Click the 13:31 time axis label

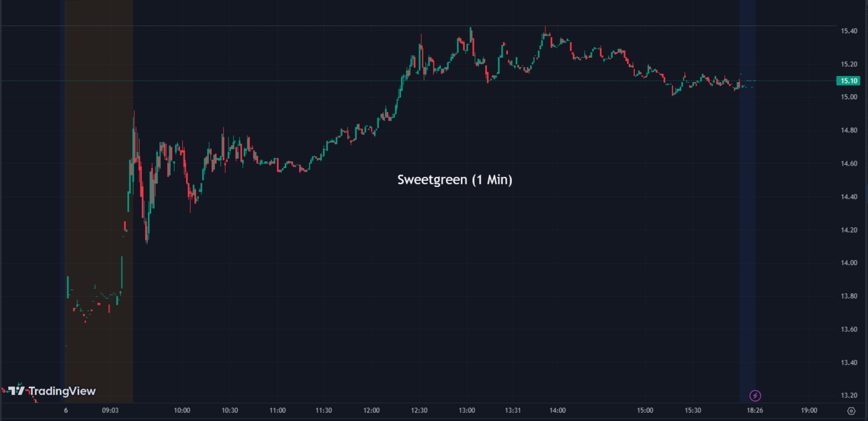coord(513,410)
